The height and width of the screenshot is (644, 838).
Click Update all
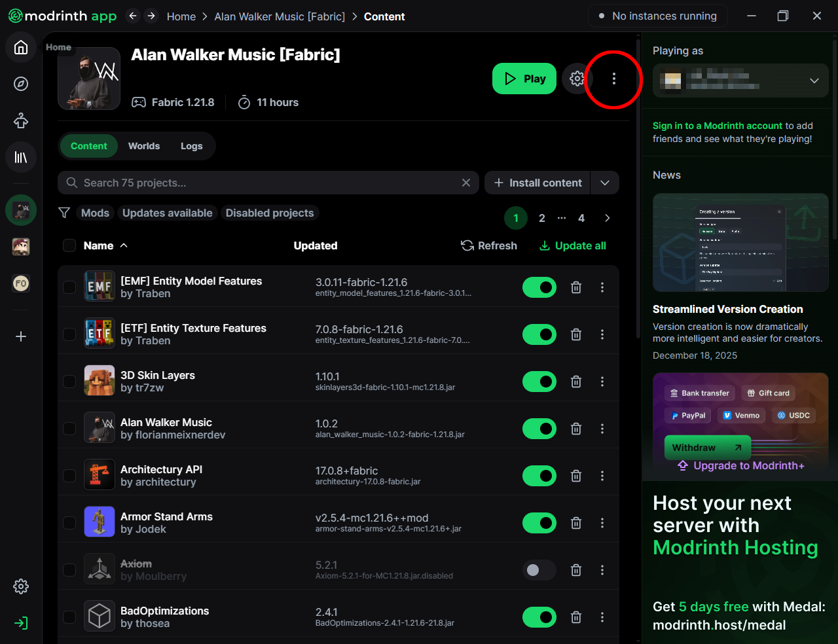(x=573, y=245)
